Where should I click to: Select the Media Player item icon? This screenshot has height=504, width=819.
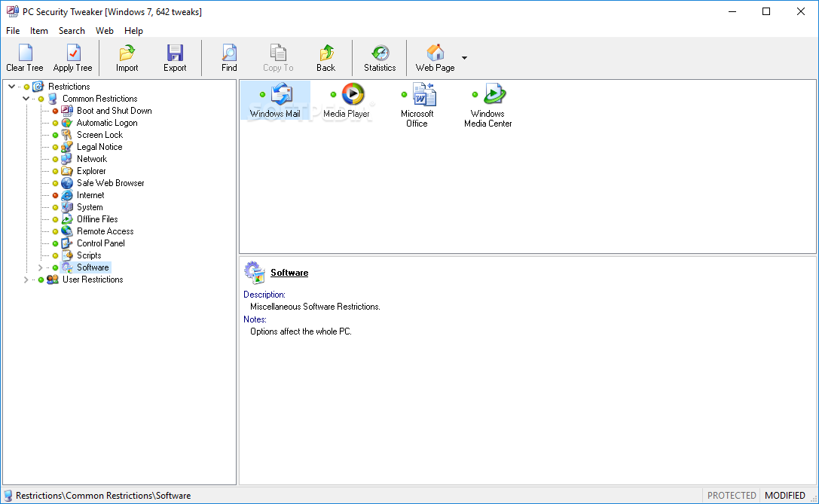[353, 94]
